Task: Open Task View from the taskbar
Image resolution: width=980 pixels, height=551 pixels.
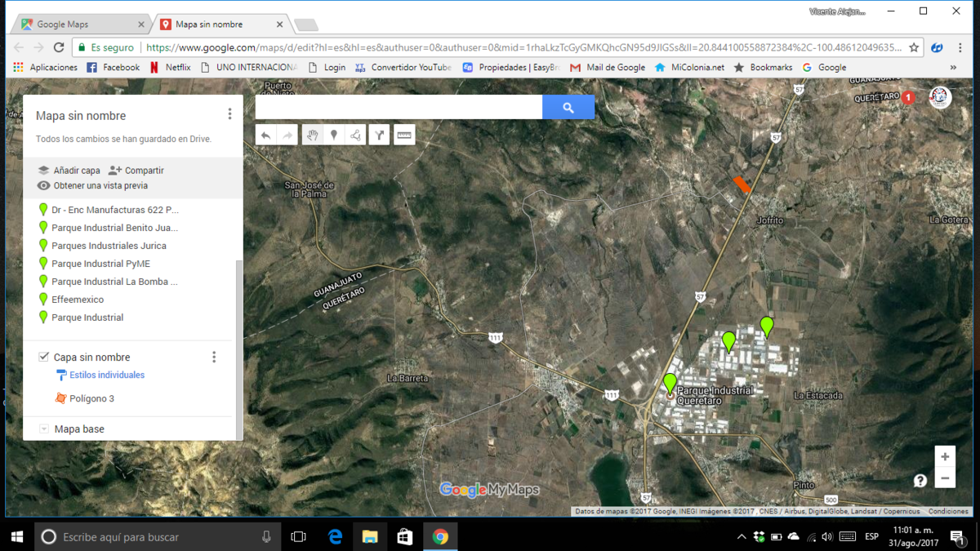Action: (299, 536)
